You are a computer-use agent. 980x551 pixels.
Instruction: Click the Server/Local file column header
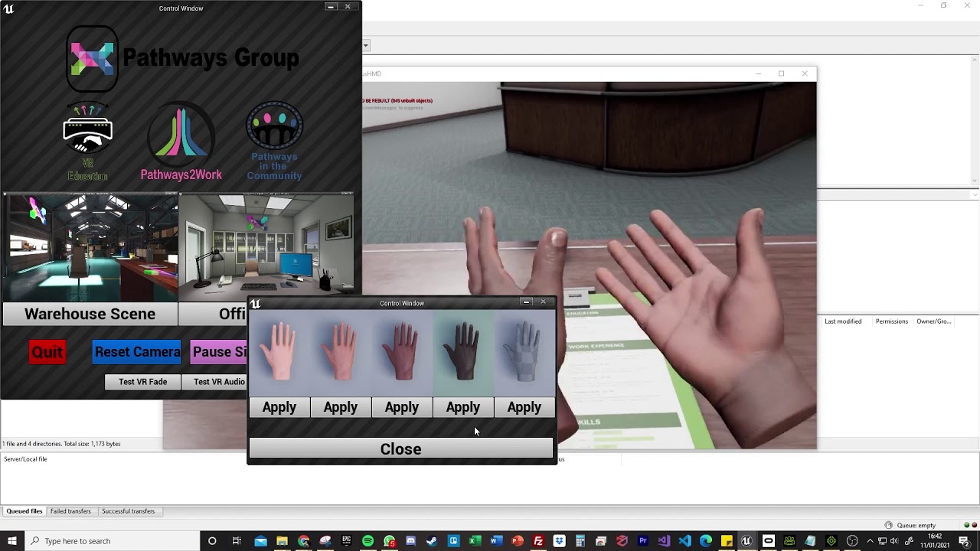pyautogui.click(x=25, y=459)
